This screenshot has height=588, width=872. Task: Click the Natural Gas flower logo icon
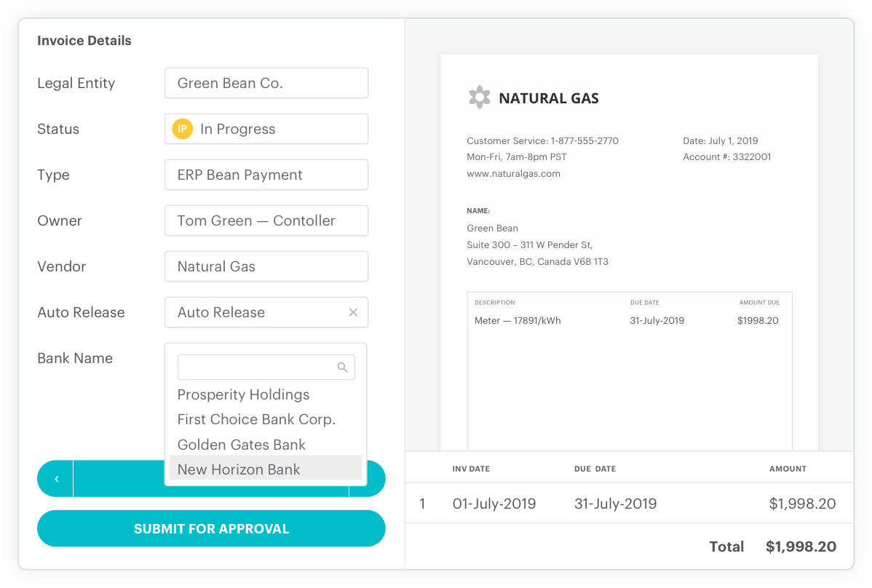[480, 97]
